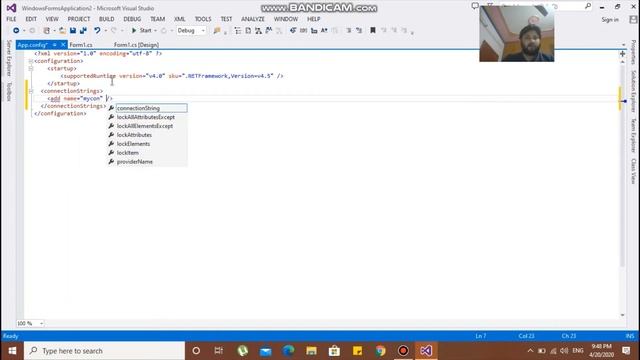
Task: Open the Toolbox side panel
Action: pos(9,91)
